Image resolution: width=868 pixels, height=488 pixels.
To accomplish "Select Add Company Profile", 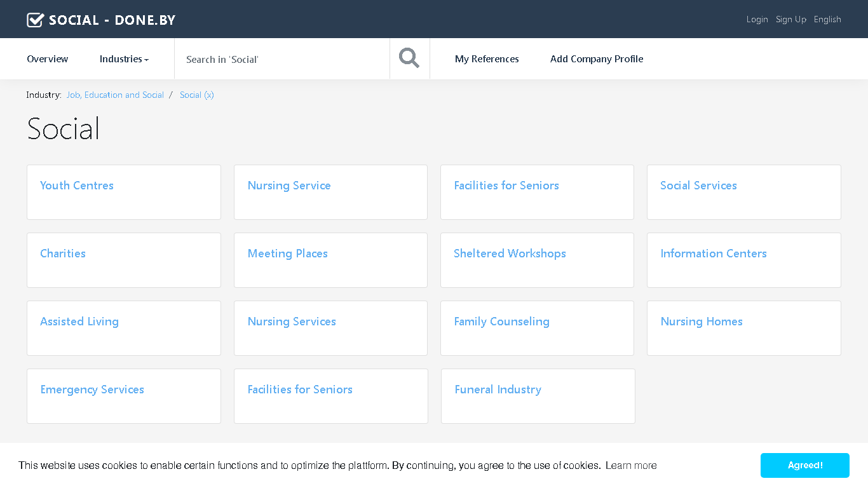I will tap(597, 59).
